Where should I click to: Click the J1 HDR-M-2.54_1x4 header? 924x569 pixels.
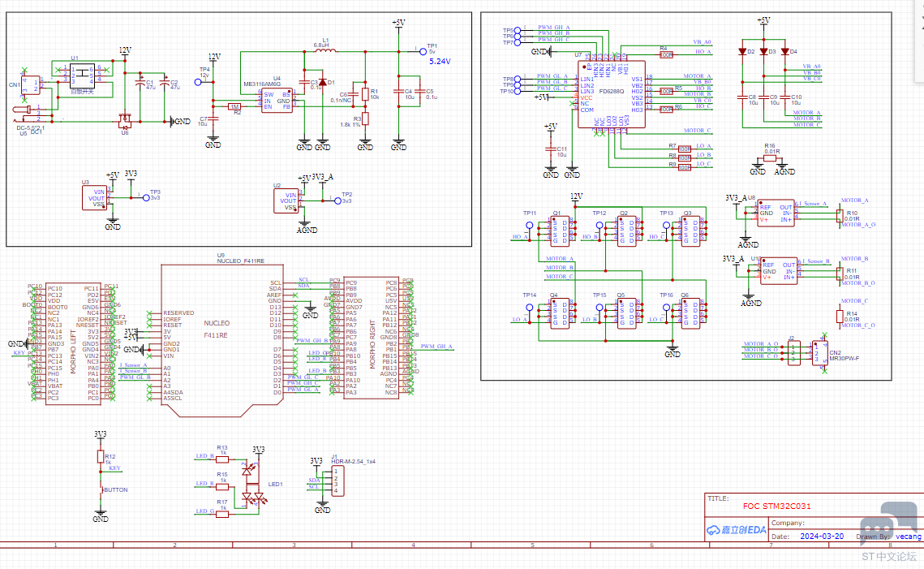(337, 481)
